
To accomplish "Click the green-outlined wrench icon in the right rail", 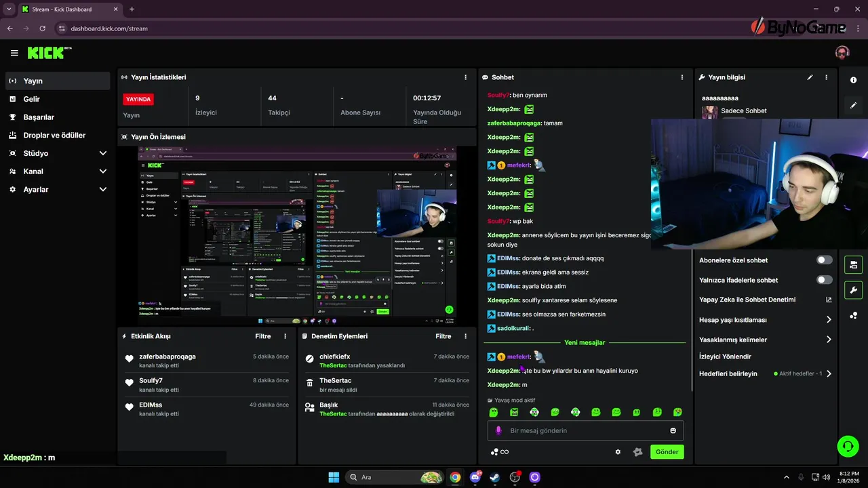I will coord(854,290).
